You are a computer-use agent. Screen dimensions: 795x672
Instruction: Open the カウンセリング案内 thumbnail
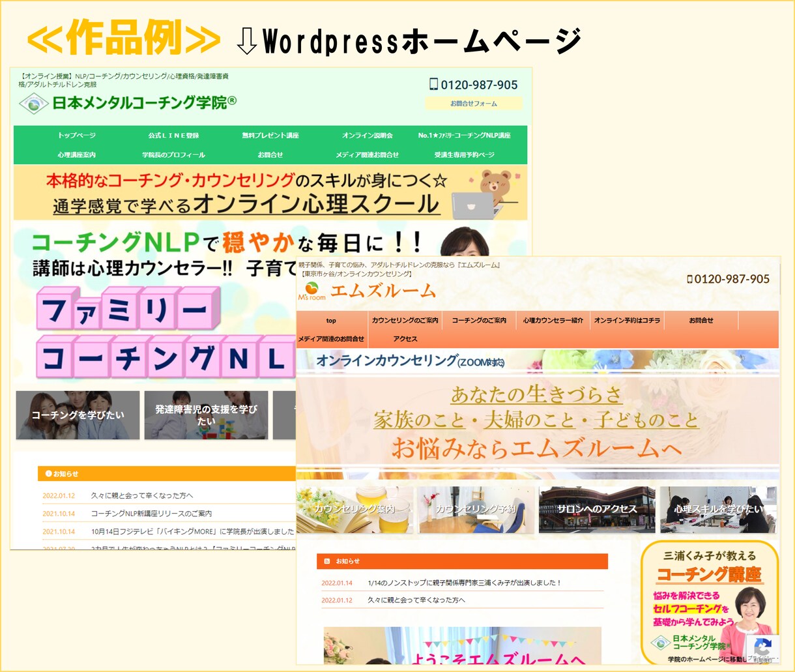(354, 510)
